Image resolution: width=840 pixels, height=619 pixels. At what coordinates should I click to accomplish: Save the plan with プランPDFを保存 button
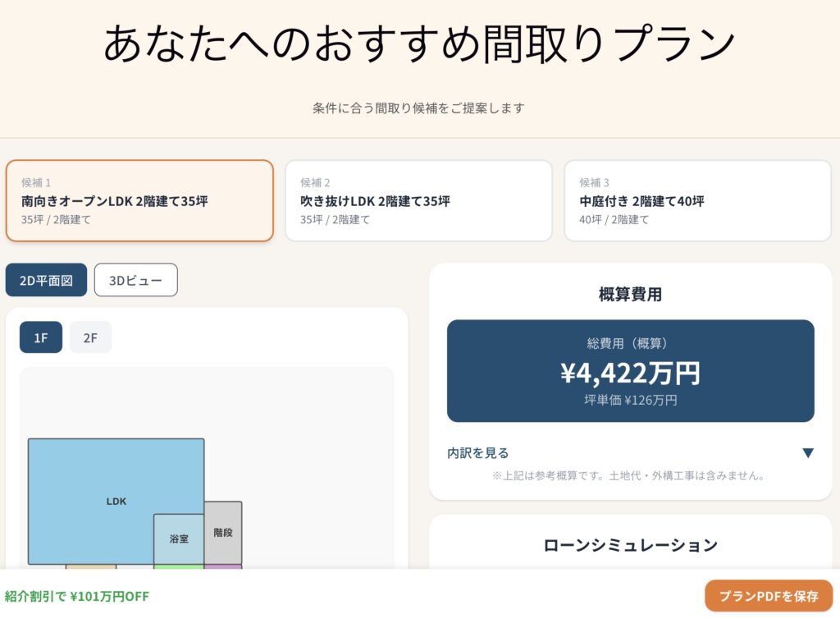tap(768, 595)
